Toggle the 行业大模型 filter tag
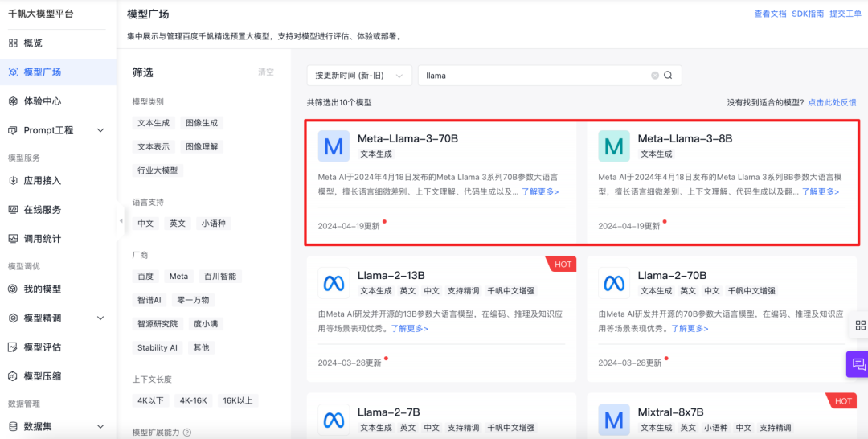This screenshot has width=868, height=439. [158, 170]
